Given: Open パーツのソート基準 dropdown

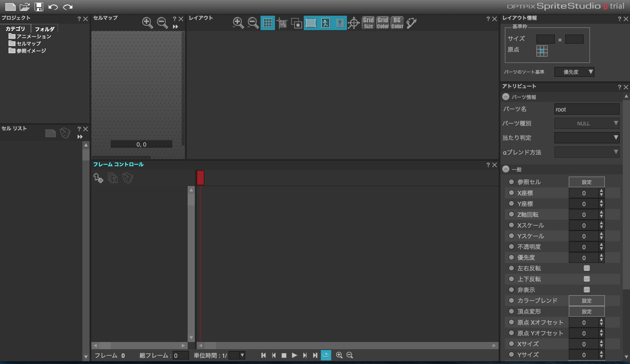Looking at the screenshot, I should point(574,72).
